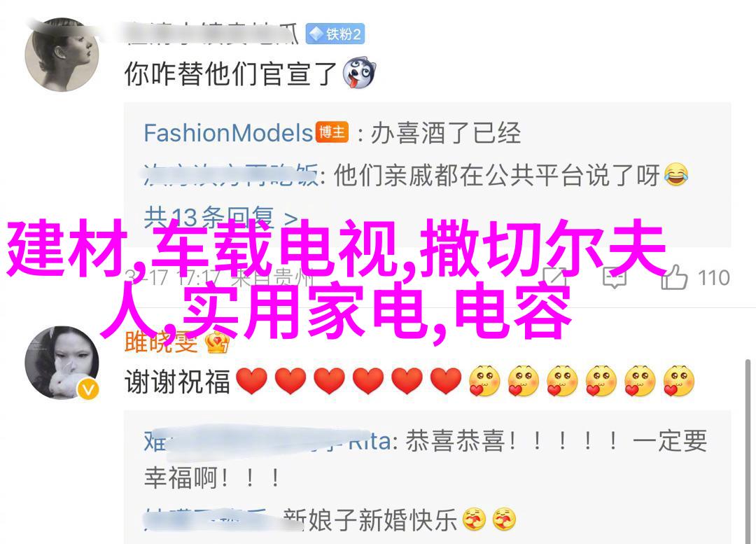
Task: Click the crown VIP badge icon
Action: 218,343
